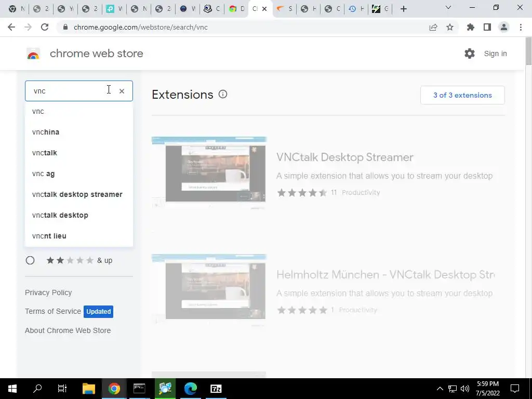This screenshot has height=399, width=532.
Task: Open Windows taskbar search
Action: (x=37, y=389)
